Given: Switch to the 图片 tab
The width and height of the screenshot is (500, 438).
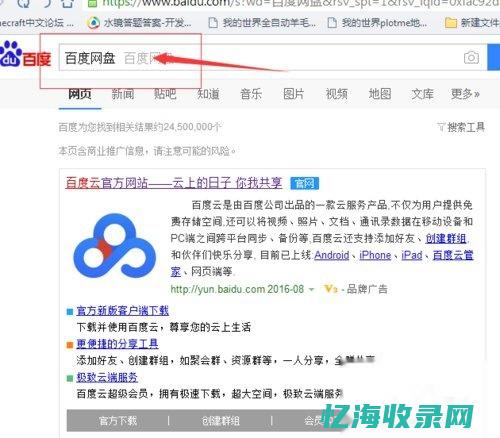Looking at the screenshot, I should point(294,94).
